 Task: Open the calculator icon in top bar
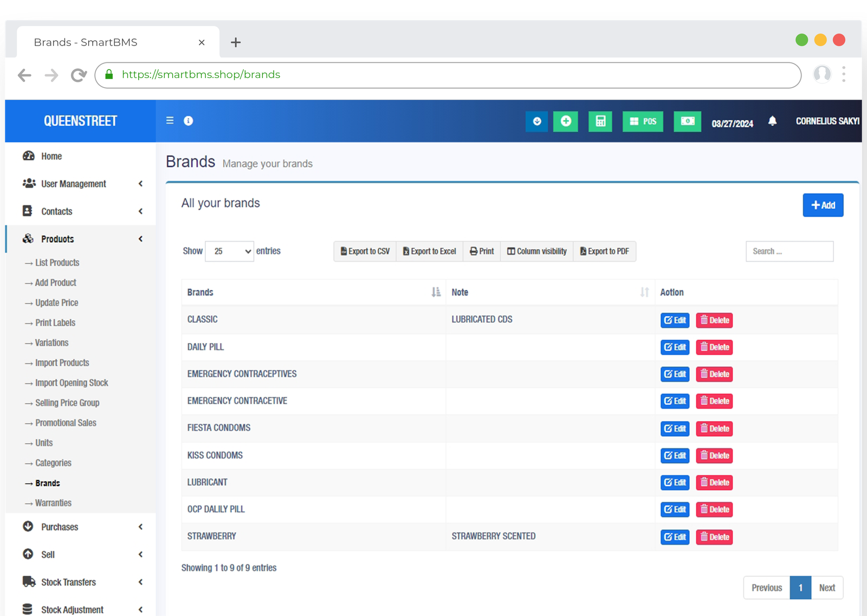[x=600, y=121]
